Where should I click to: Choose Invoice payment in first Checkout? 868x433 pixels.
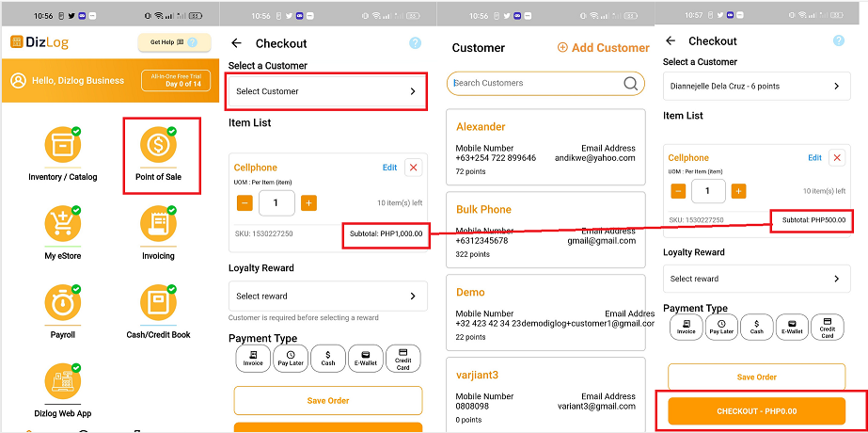point(253,359)
